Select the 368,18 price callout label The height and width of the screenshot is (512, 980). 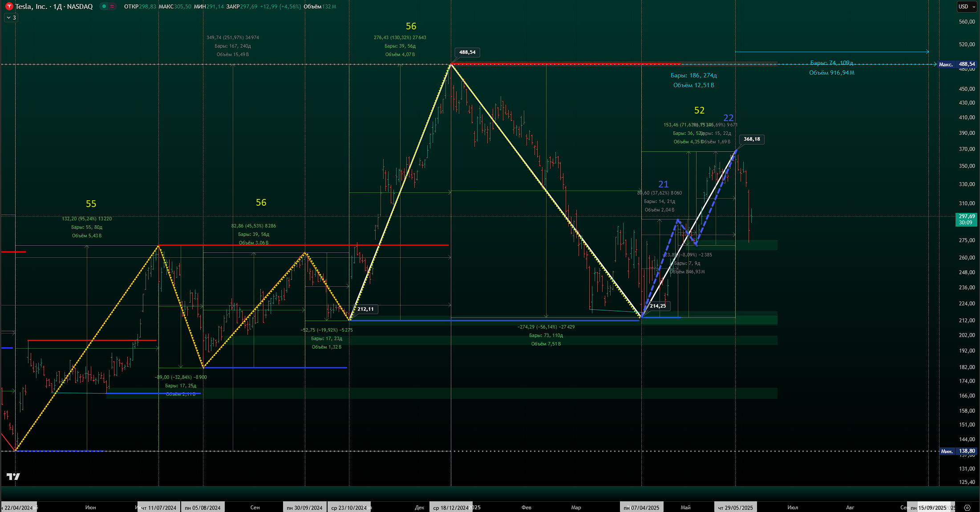point(752,139)
